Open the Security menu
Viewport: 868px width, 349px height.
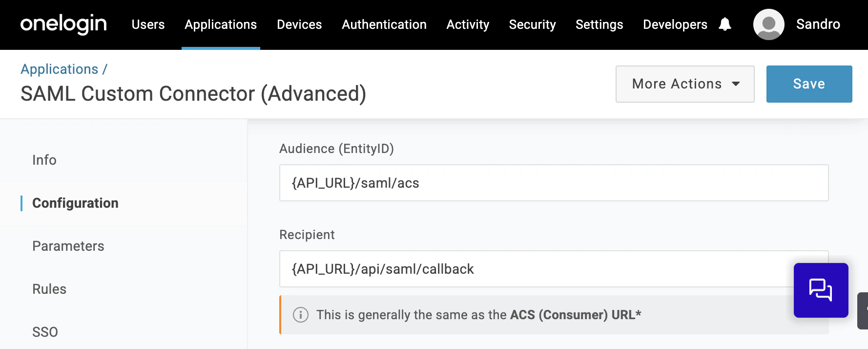[x=532, y=24]
